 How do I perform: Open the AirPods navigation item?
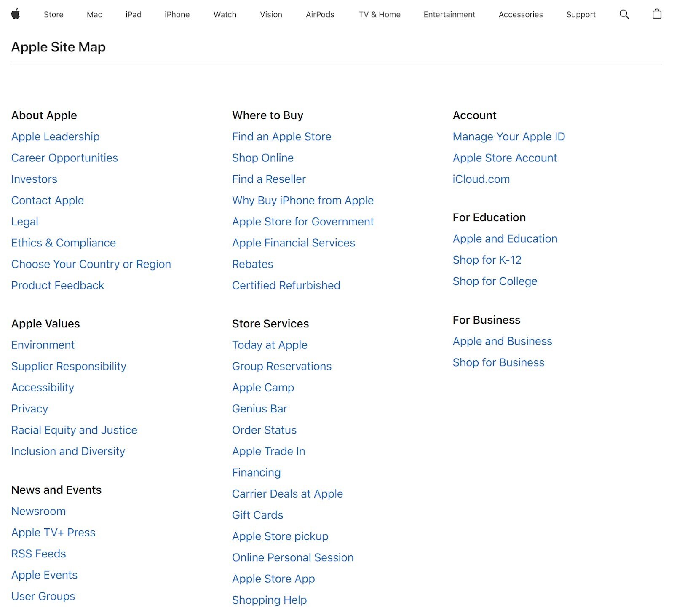tap(319, 14)
